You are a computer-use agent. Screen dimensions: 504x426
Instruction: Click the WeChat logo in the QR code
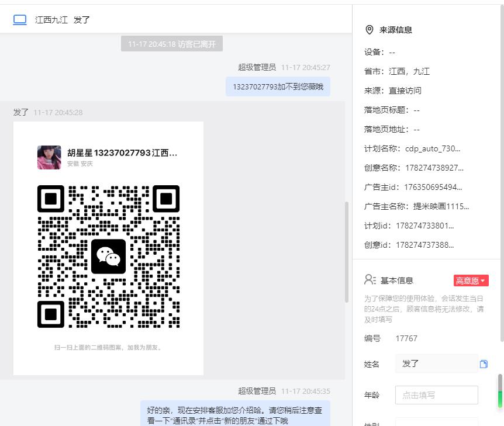pos(108,257)
